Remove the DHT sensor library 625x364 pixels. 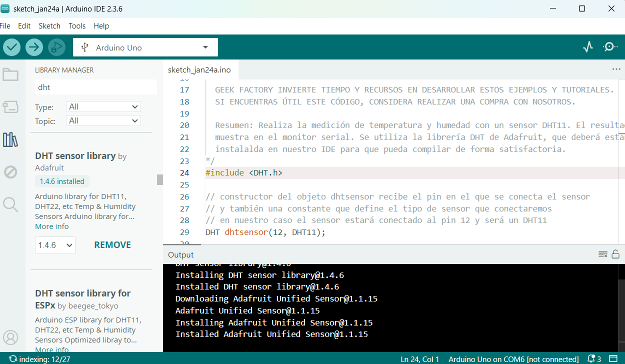tap(112, 245)
